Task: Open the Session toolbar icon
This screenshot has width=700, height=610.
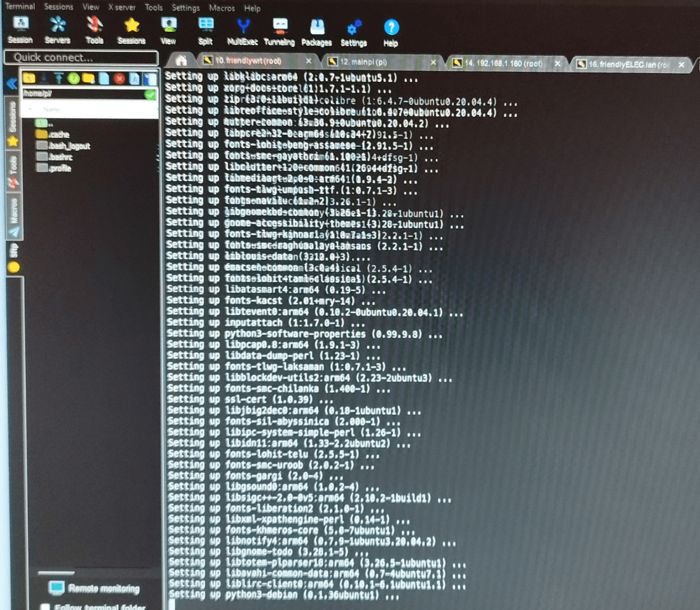Action: coord(20,30)
